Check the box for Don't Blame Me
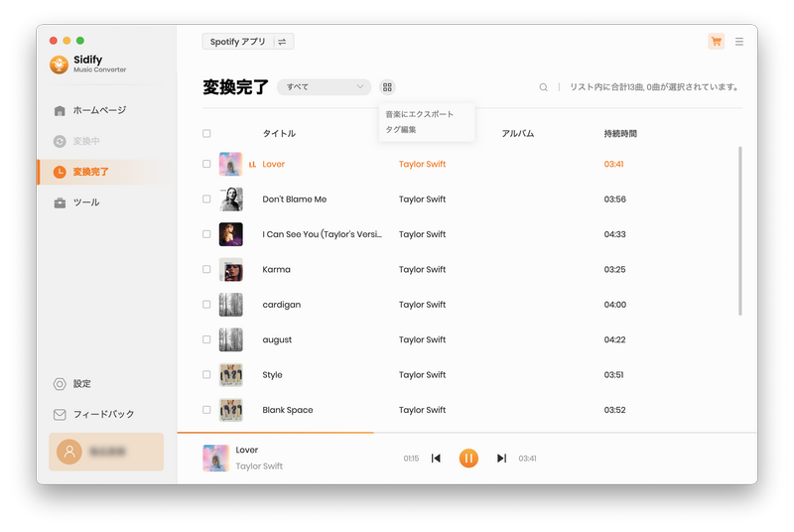The height and width of the screenshot is (532, 794). (206, 199)
